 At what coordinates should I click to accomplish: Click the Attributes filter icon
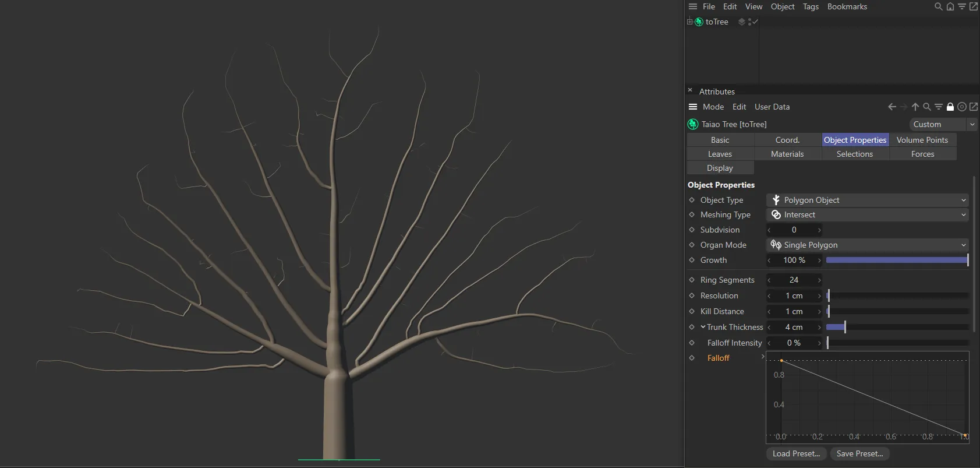(x=939, y=107)
